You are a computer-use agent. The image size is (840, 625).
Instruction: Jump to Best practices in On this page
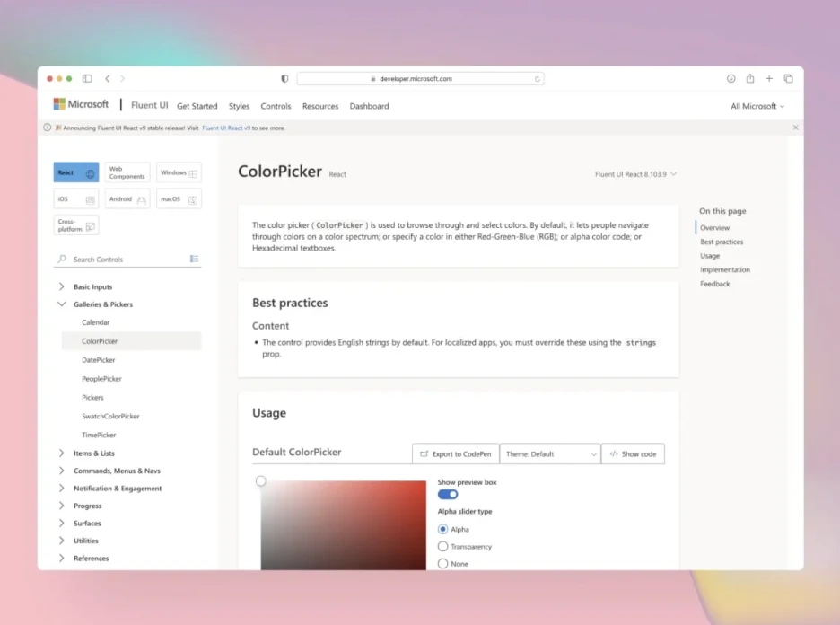click(x=722, y=242)
